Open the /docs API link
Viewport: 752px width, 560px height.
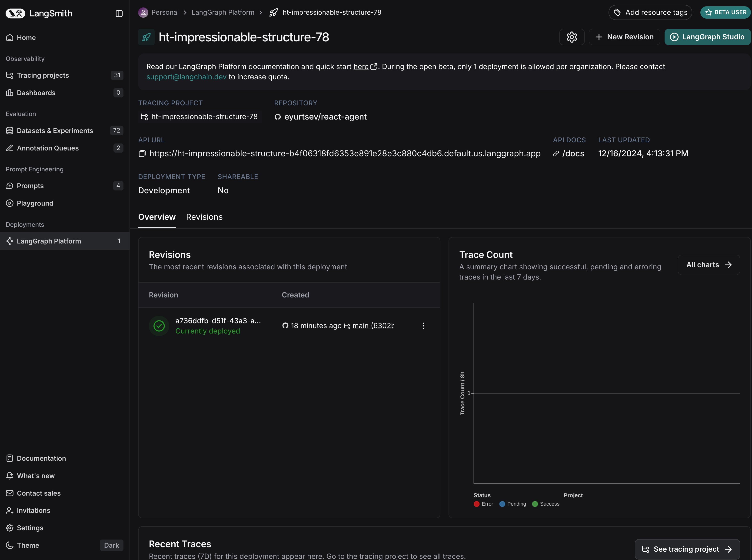[573, 153]
